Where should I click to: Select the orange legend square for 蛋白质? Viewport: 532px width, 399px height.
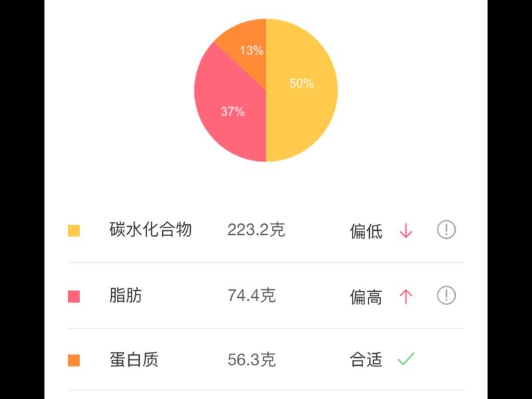[x=75, y=358]
